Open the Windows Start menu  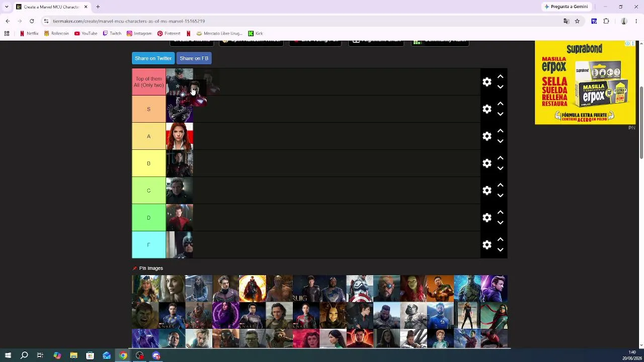8,355
